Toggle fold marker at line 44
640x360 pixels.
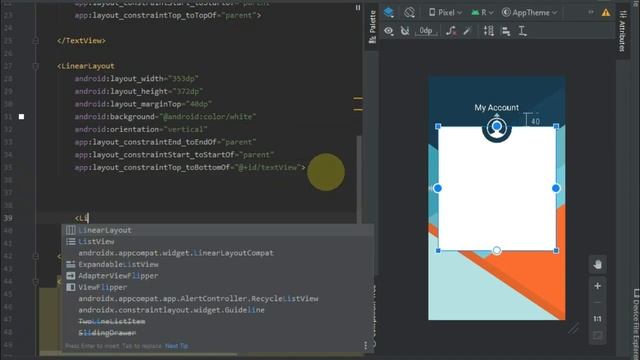(36, 282)
